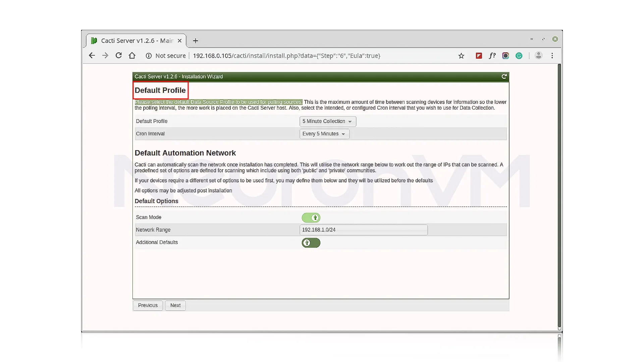Click the address bar URL
Image resolution: width=644 pixels, height=362 pixels.
click(x=286, y=56)
